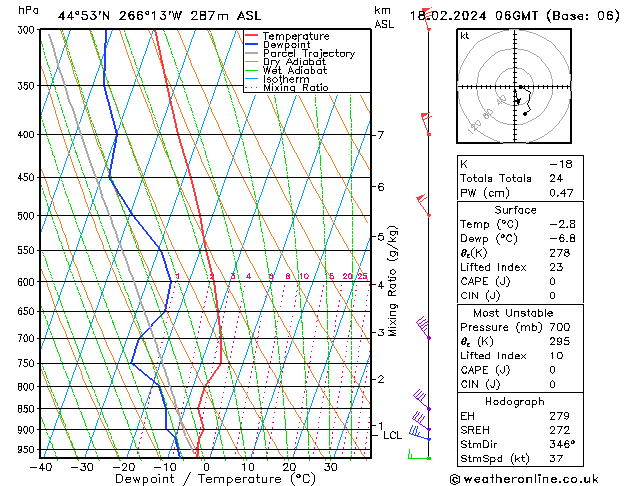The width and height of the screenshot is (629, 486).
Task: Select the EH value 279
Action: [560, 416]
